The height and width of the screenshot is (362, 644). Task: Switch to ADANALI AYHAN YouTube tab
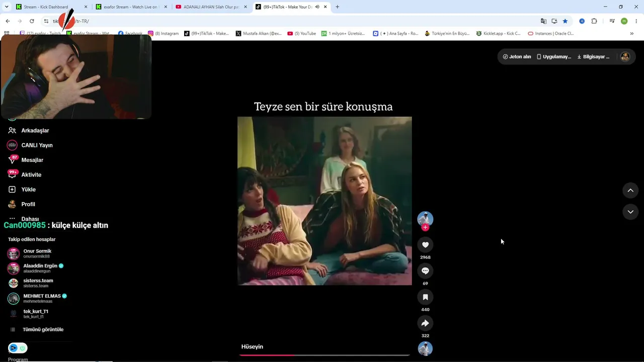coord(211,7)
